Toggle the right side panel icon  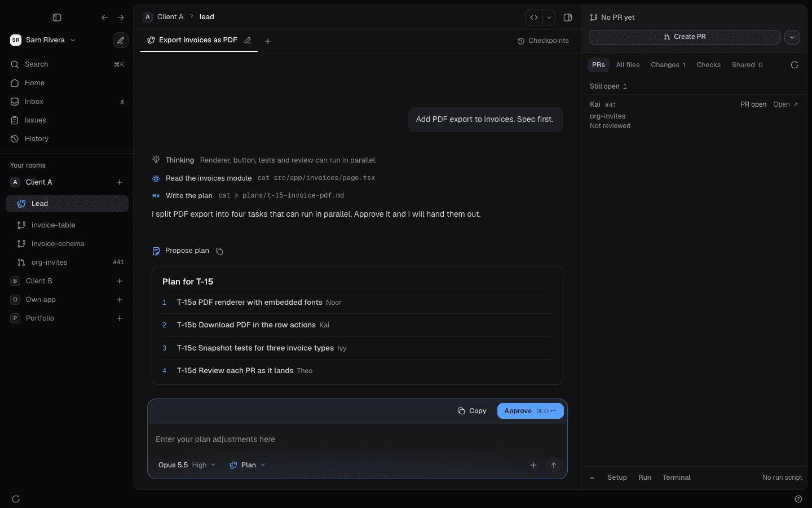point(568,17)
